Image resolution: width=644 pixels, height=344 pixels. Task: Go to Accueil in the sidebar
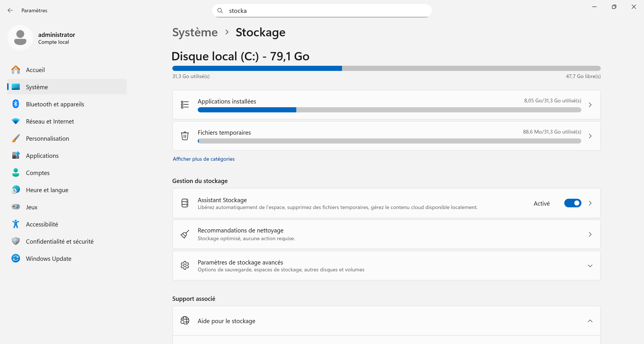[x=67, y=70]
